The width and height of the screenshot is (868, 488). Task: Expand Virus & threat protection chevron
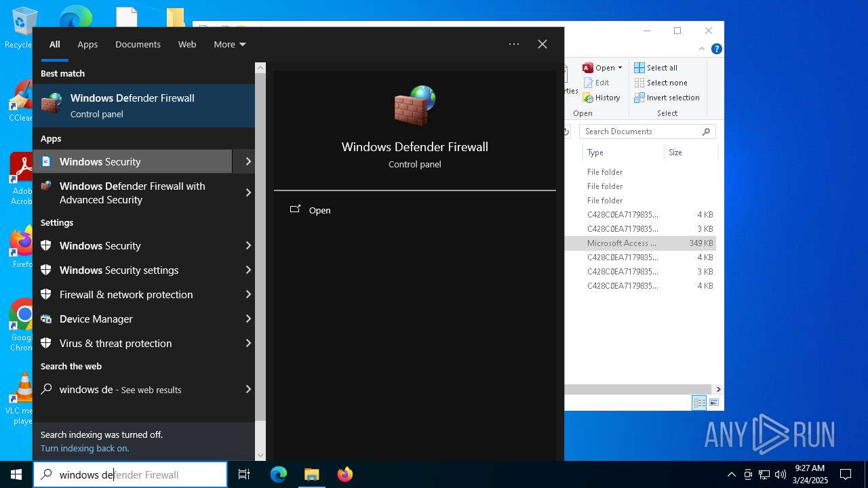(248, 343)
